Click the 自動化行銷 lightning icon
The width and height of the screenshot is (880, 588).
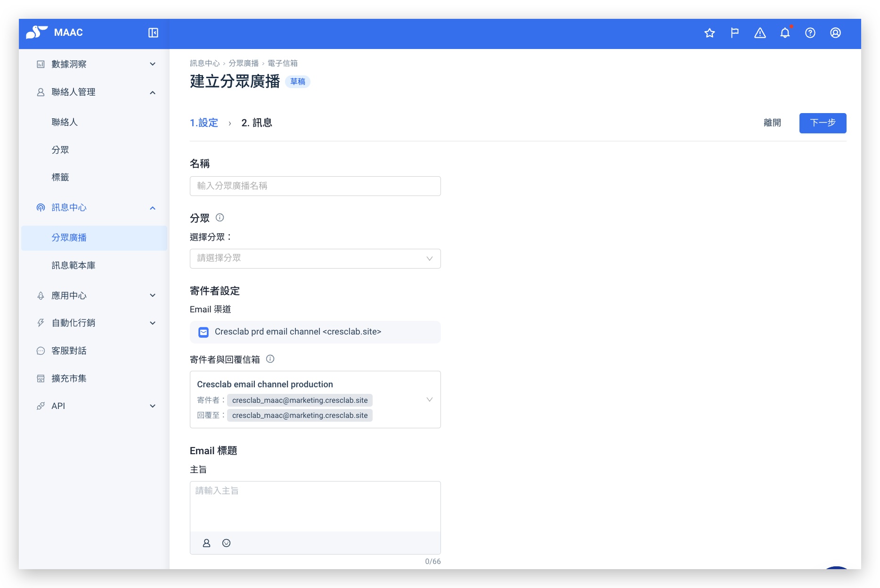[41, 323]
